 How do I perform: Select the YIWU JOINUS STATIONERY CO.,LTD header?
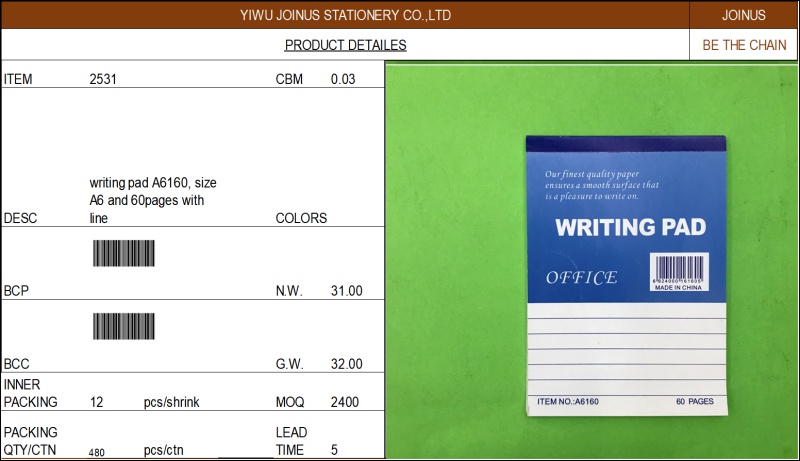click(x=345, y=15)
